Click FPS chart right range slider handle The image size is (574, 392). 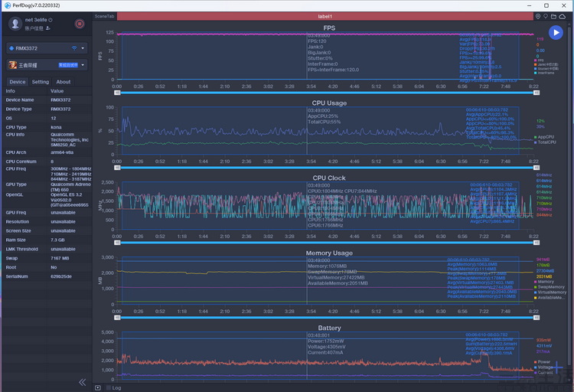coord(536,93)
